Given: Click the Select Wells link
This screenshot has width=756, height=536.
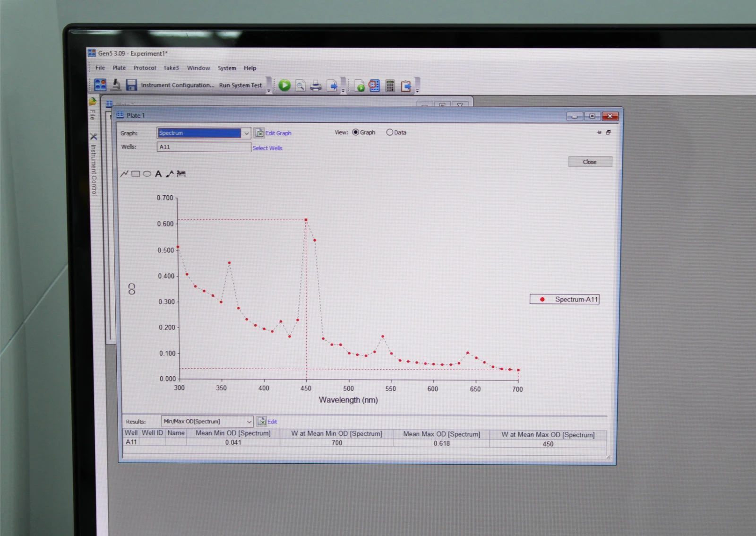Looking at the screenshot, I should point(267,148).
